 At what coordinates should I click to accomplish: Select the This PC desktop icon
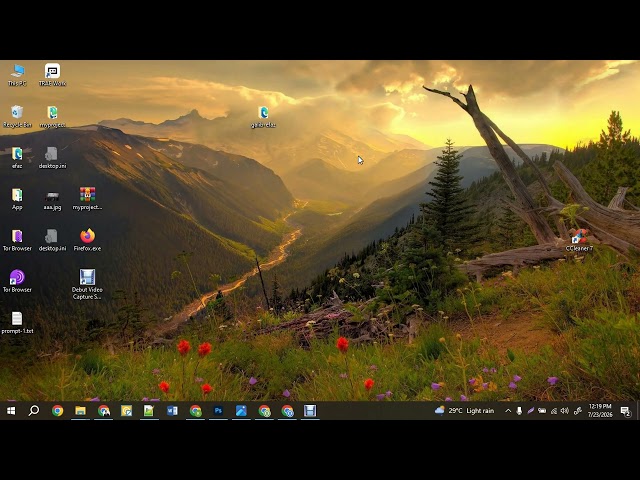click(17, 75)
